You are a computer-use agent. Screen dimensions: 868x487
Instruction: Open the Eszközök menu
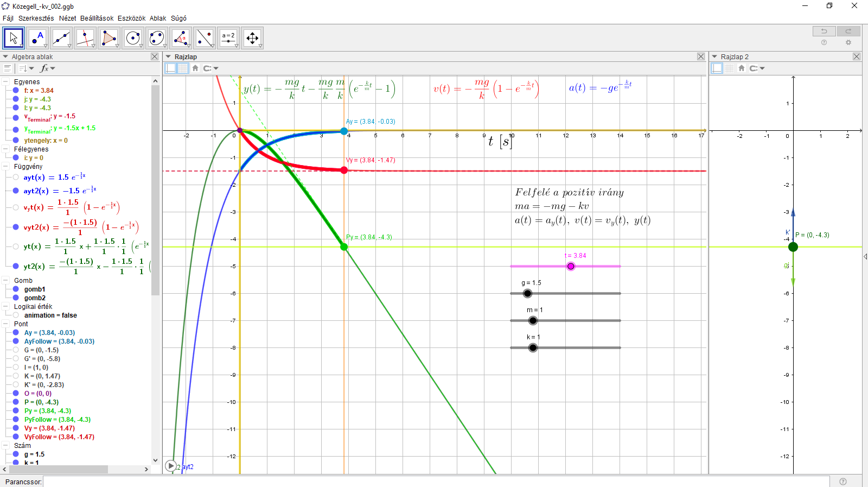(x=131, y=18)
